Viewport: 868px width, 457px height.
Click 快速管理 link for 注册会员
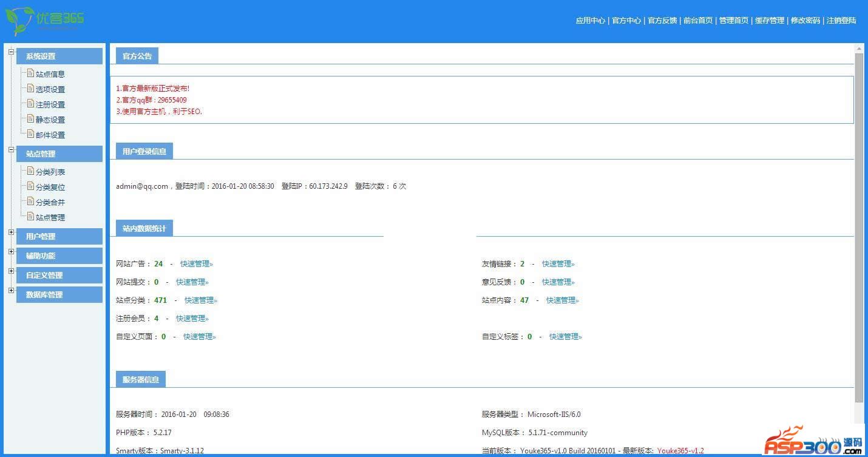coord(192,318)
